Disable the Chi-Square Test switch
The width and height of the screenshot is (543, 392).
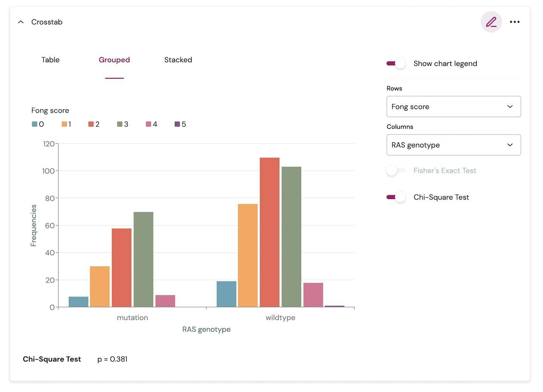[x=396, y=197]
